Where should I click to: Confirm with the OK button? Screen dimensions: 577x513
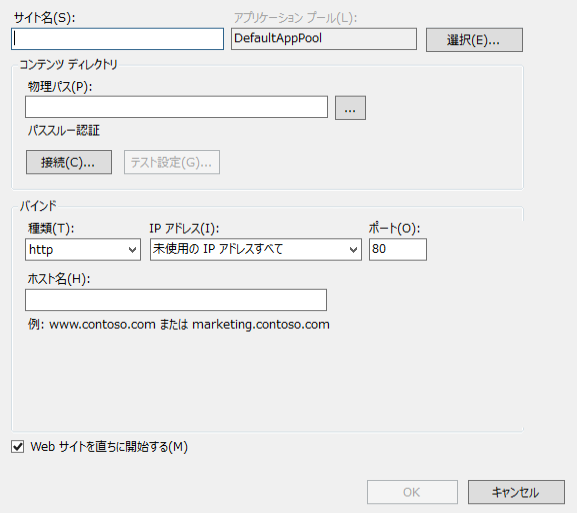pos(412,492)
